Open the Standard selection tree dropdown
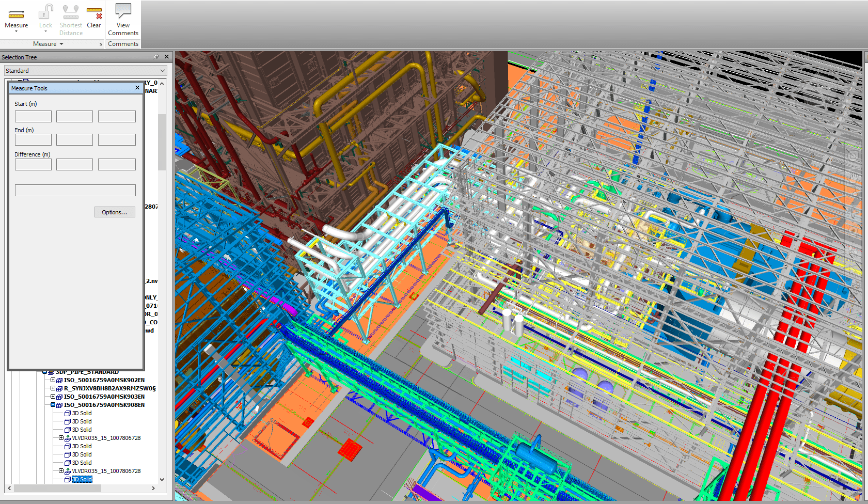Screen dimensions: 868x504 (x=162, y=70)
